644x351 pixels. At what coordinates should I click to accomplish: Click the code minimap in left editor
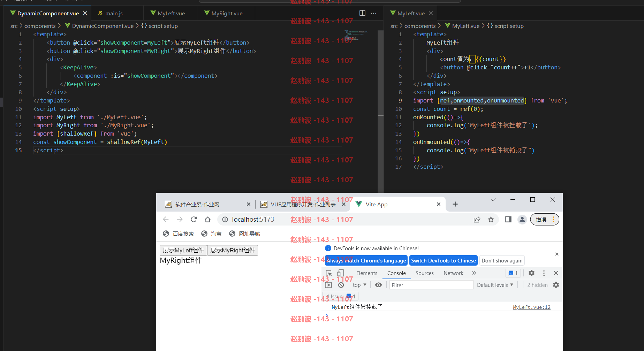coord(356,36)
